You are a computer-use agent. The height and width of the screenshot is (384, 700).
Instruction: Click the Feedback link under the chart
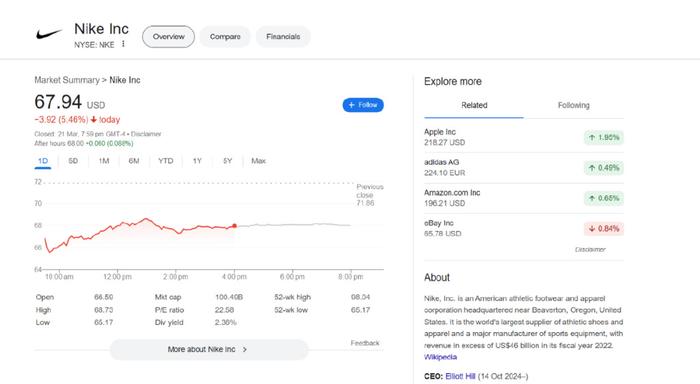tap(365, 343)
